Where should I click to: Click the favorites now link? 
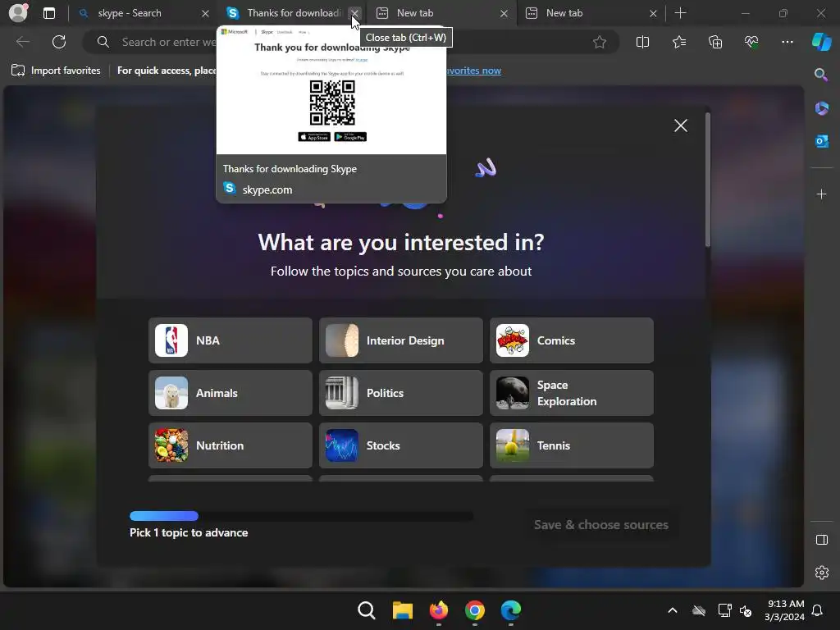tap(474, 71)
